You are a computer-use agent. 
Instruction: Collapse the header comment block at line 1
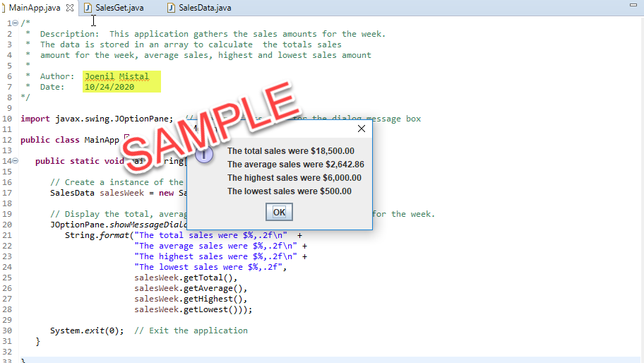(x=16, y=23)
